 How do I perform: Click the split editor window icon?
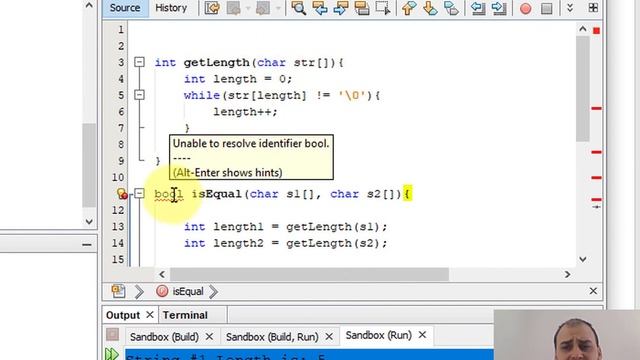click(x=593, y=7)
